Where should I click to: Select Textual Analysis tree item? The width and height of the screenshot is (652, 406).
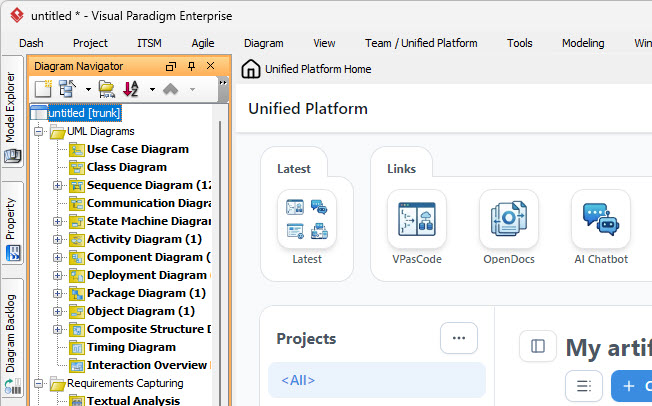133,401
